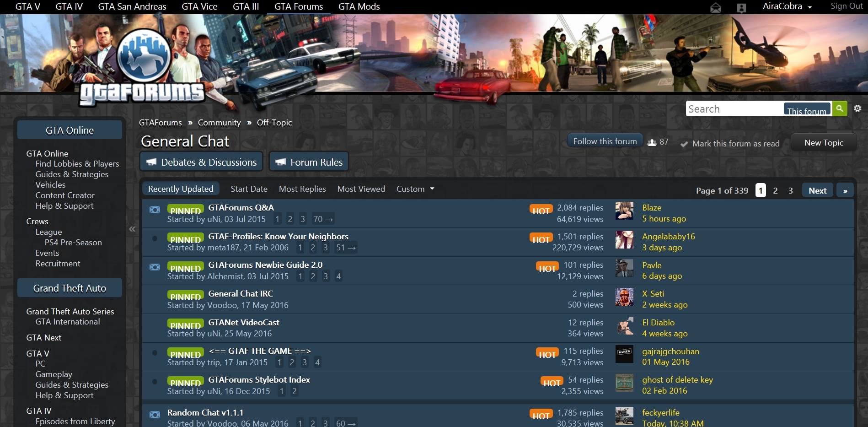Open advanced search gear icon
The width and height of the screenshot is (868, 427).
(x=857, y=108)
